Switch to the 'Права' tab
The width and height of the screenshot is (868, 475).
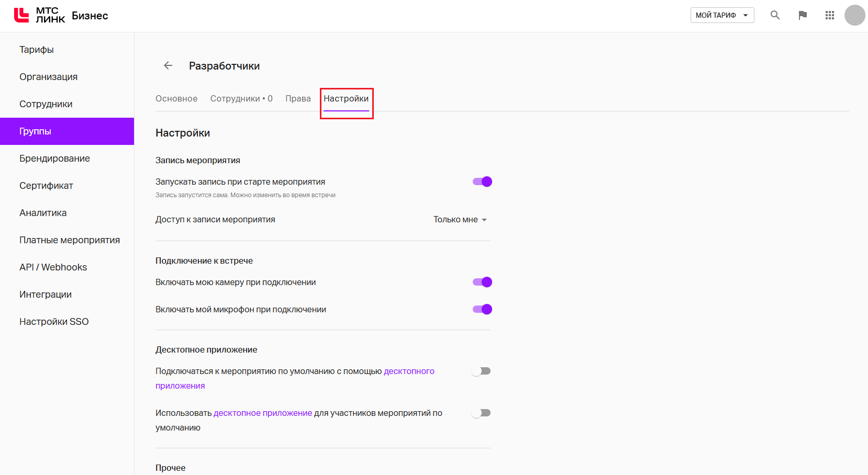298,98
